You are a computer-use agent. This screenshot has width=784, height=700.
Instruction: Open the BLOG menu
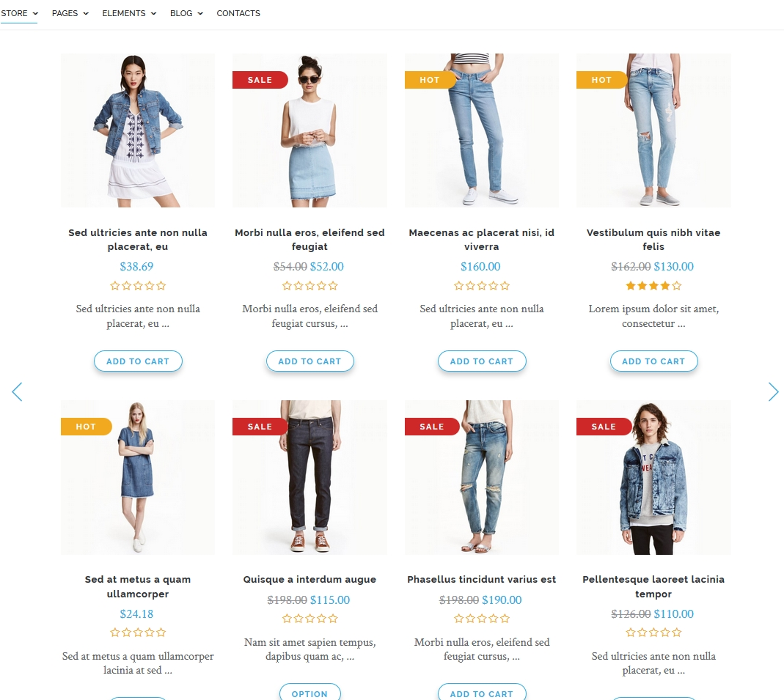tap(186, 13)
